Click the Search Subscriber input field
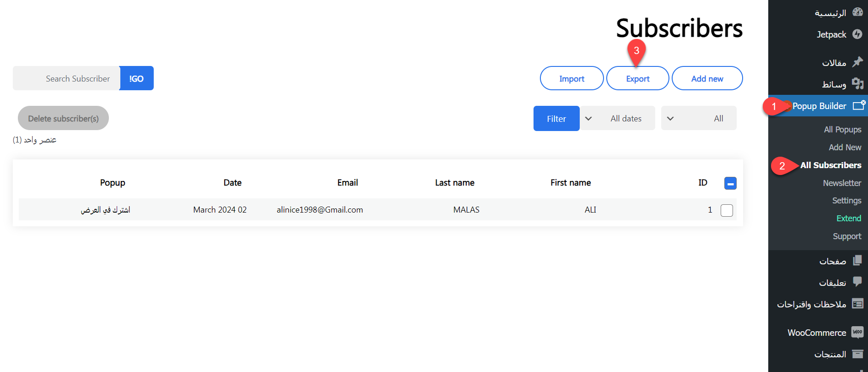The height and width of the screenshot is (372, 868). (x=67, y=79)
